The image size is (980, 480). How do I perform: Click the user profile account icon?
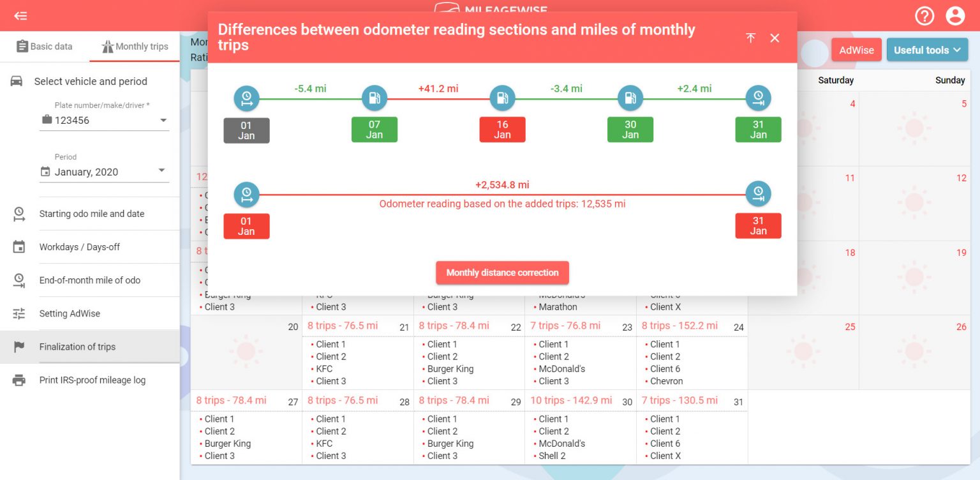(955, 16)
